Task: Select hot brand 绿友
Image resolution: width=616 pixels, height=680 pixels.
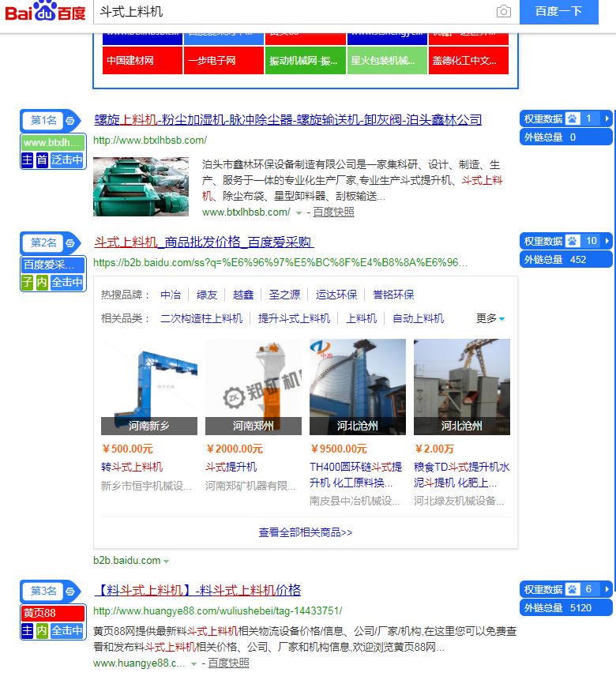Action: [206, 295]
